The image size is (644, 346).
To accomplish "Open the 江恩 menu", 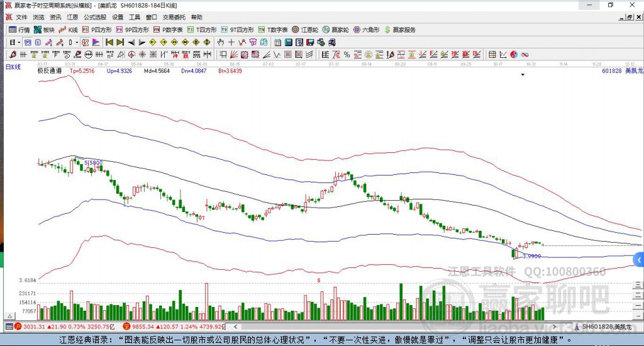I will tap(73, 17).
